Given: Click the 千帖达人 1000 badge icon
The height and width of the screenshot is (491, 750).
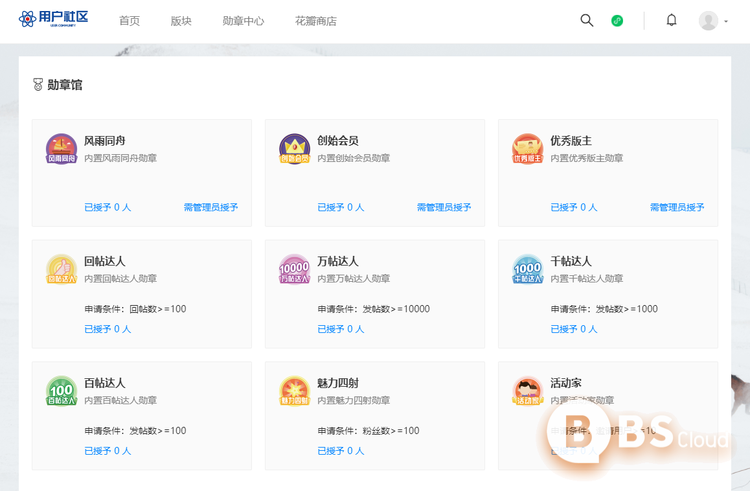Looking at the screenshot, I should click(528, 269).
